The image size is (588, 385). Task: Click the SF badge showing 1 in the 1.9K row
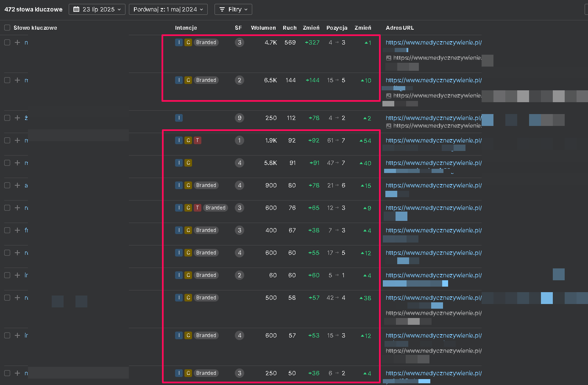[x=240, y=140]
